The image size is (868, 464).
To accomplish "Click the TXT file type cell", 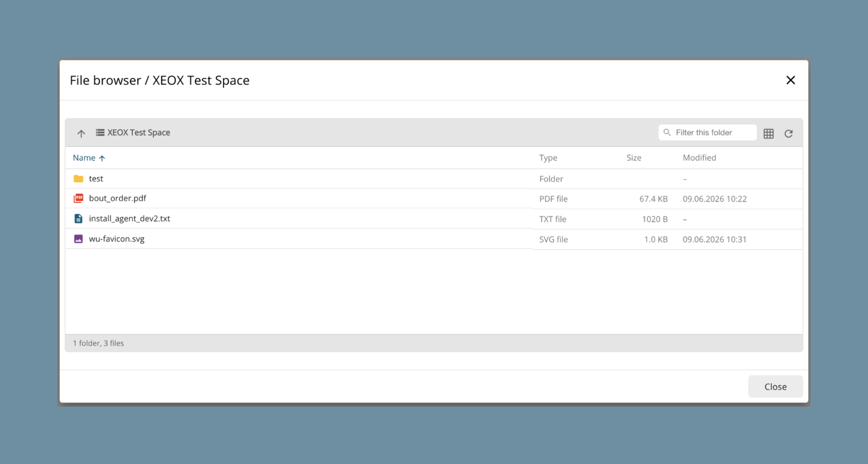I will (x=553, y=219).
